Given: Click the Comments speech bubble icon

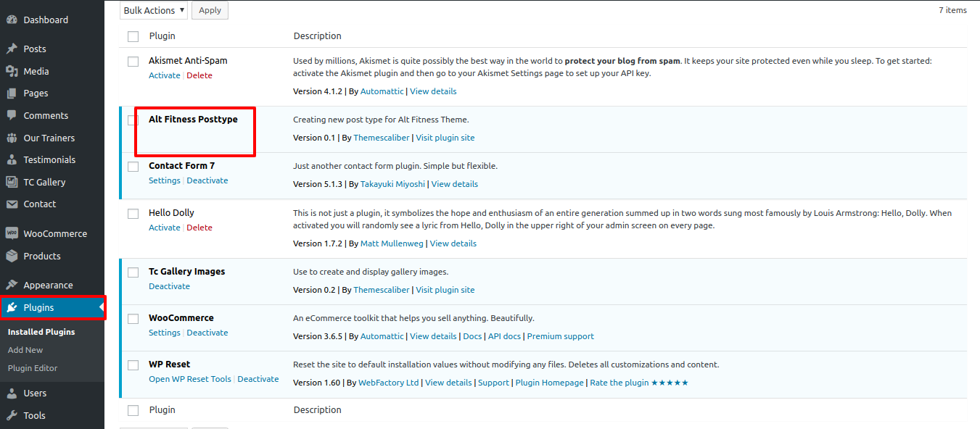Looking at the screenshot, I should [x=12, y=115].
